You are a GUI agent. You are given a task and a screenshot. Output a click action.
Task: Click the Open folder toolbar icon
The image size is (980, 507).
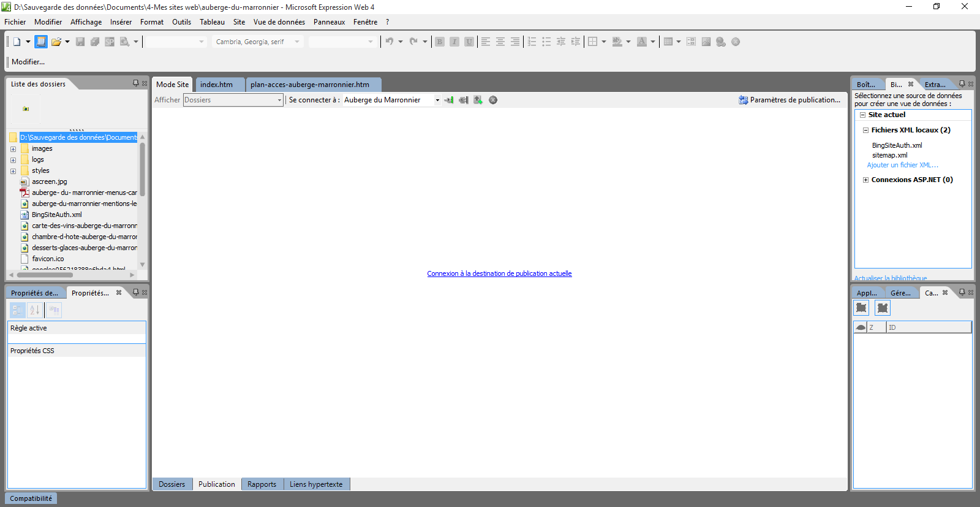pos(56,42)
